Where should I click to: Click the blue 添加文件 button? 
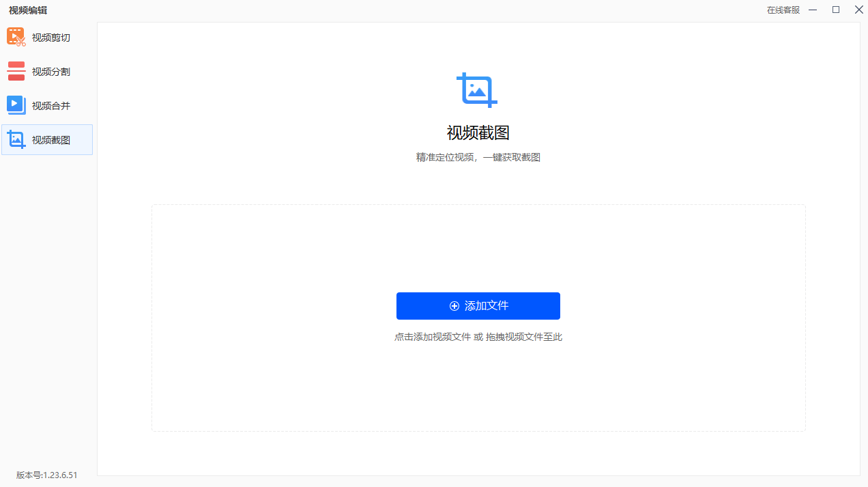(478, 306)
